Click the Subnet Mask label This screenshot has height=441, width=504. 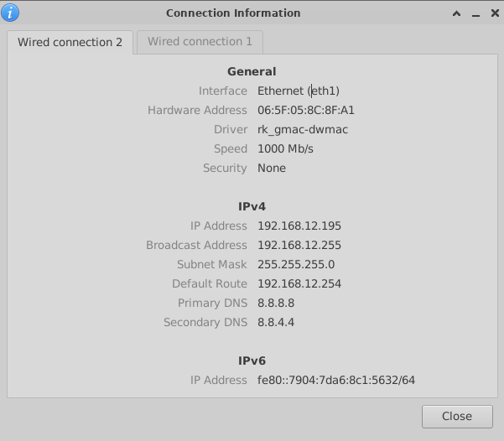(212, 265)
